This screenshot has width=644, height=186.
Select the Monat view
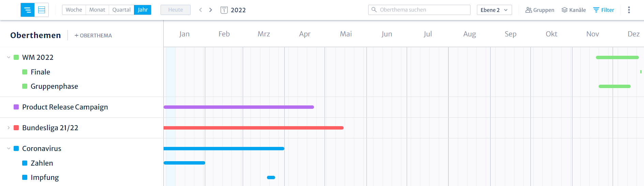point(97,10)
